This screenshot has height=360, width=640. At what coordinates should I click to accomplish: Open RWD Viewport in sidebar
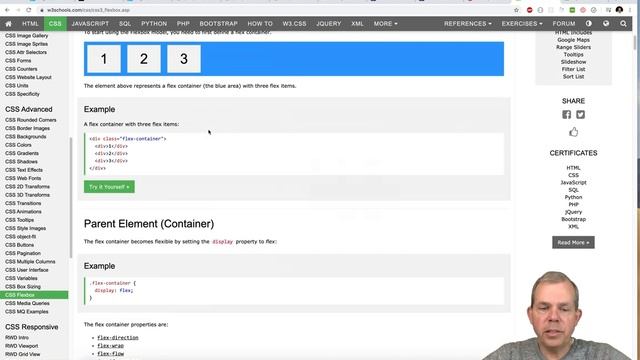pyautogui.click(x=22, y=346)
